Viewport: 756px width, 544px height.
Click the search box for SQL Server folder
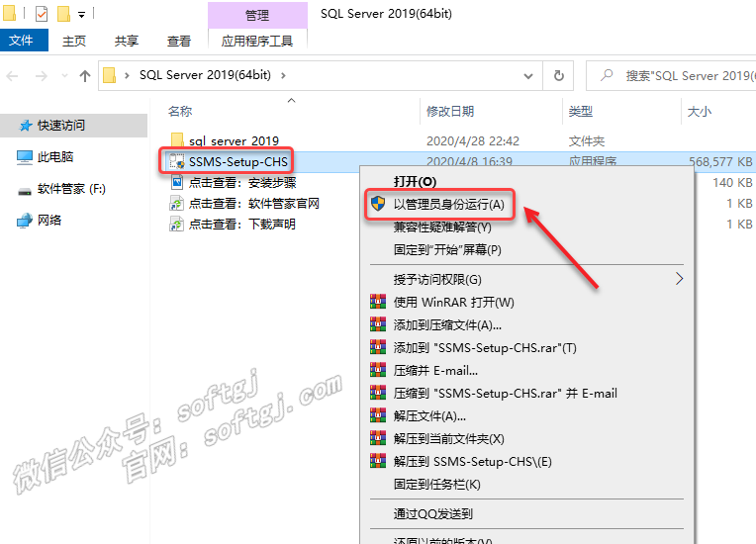pyautogui.click(x=683, y=75)
